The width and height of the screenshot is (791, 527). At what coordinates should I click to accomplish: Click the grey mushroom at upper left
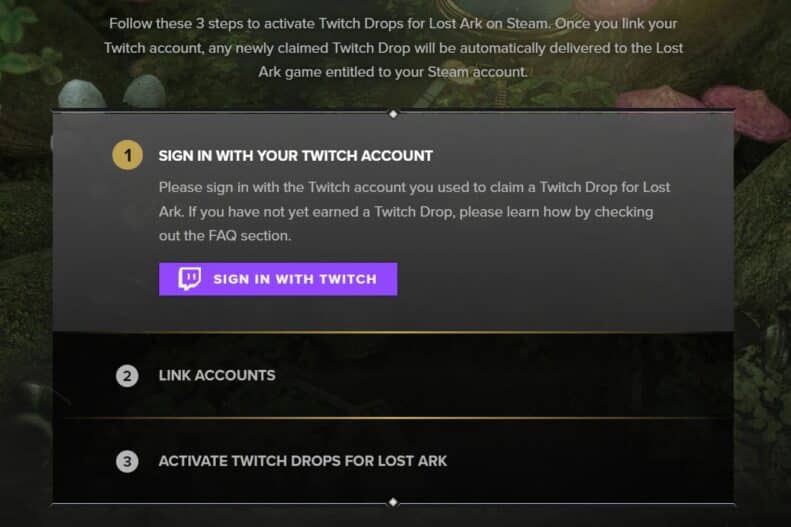click(x=80, y=94)
